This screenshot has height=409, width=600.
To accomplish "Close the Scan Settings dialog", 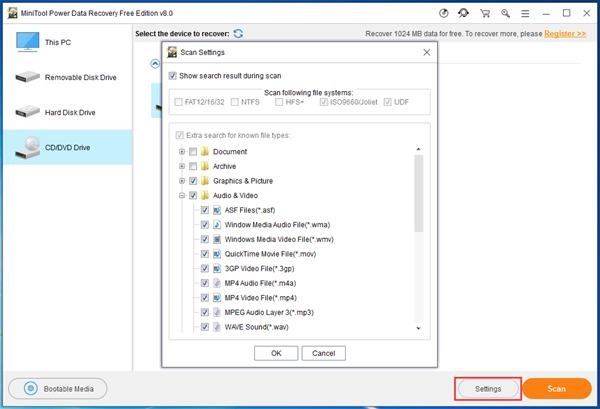I will pyautogui.click(x=427, y=52).
